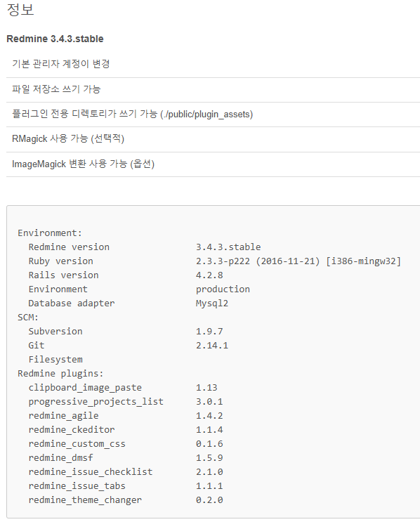Click the Redmine plugins: label

60,374
